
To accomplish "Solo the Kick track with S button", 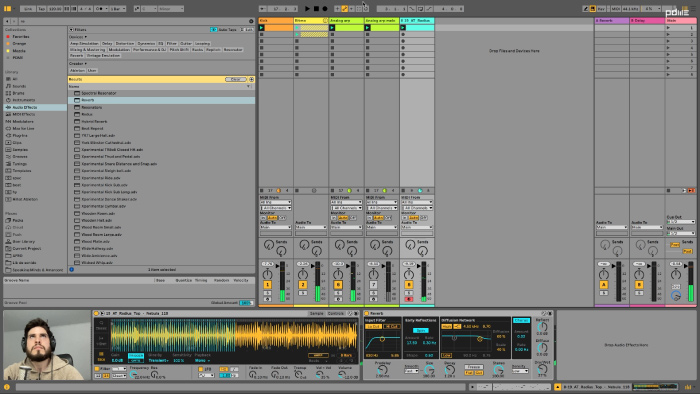I will [x=267, y=293].
